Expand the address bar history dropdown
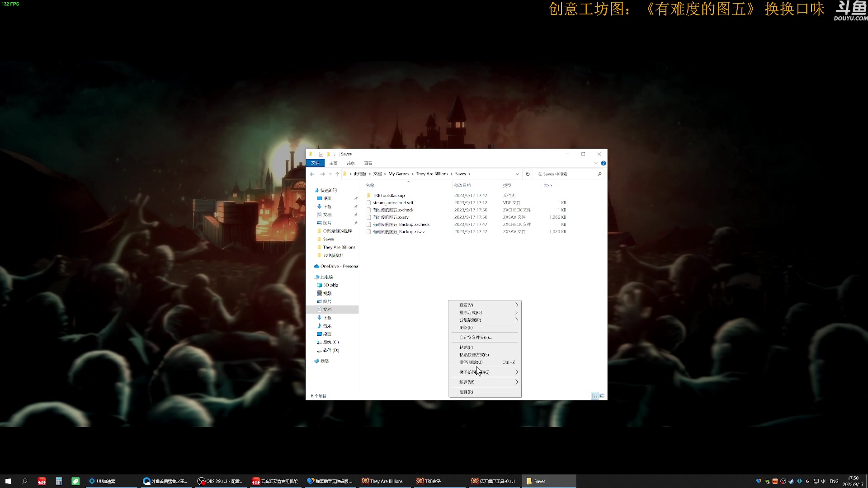This screenshot has height=488, width=868. pyautogui.click(x=517, y=174)
